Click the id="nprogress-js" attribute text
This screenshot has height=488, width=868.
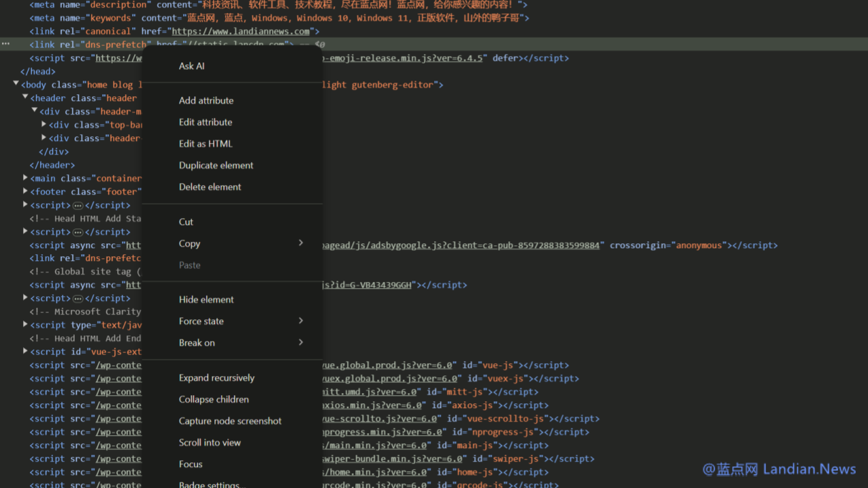(495, 432)
